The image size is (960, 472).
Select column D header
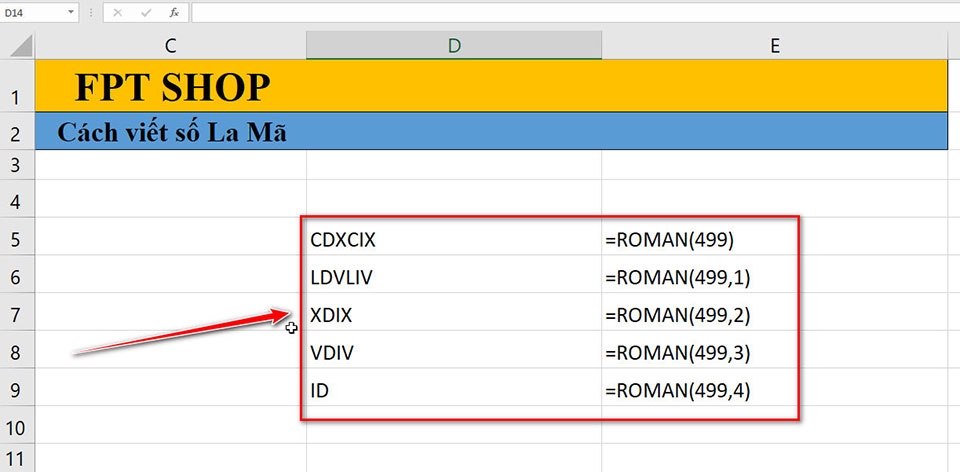(x=454, y=45)
